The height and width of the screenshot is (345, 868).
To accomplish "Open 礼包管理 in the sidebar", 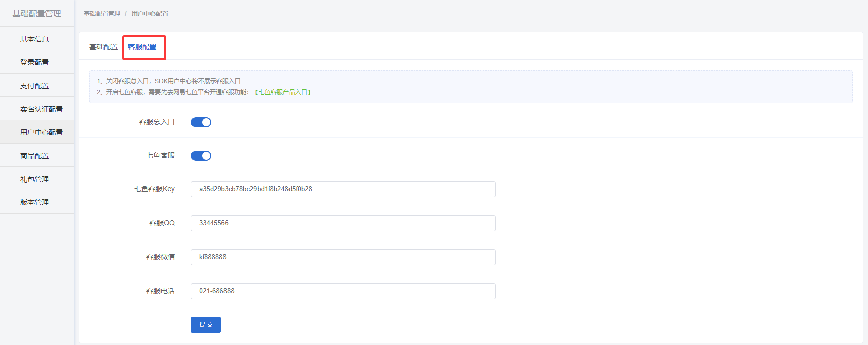I will 37,179.
